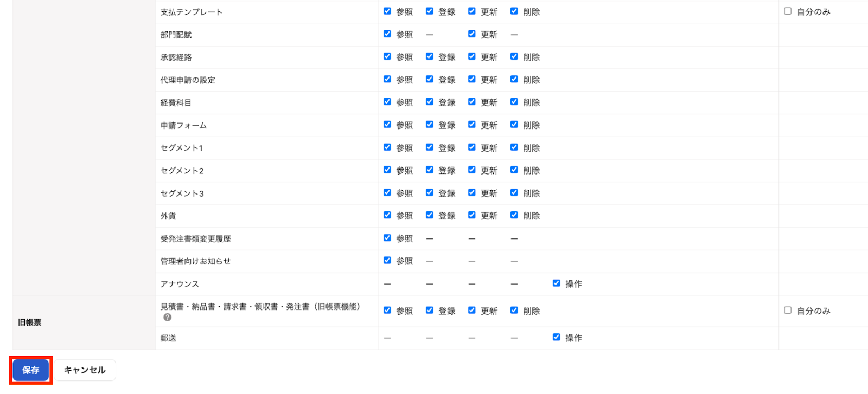Toggle 登録 checkbox for 承認経路
The height and width of the screenshot is (394, 868).
coord(430,56)
